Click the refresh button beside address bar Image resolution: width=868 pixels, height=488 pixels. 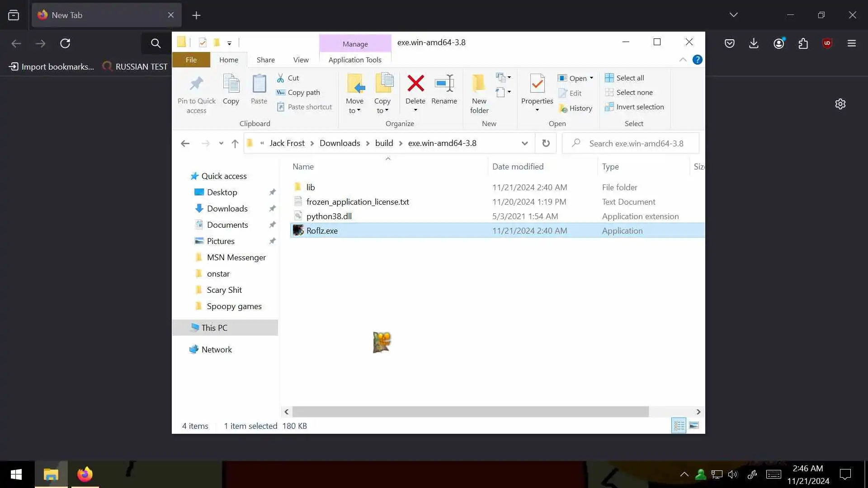[x=546, y=143]
